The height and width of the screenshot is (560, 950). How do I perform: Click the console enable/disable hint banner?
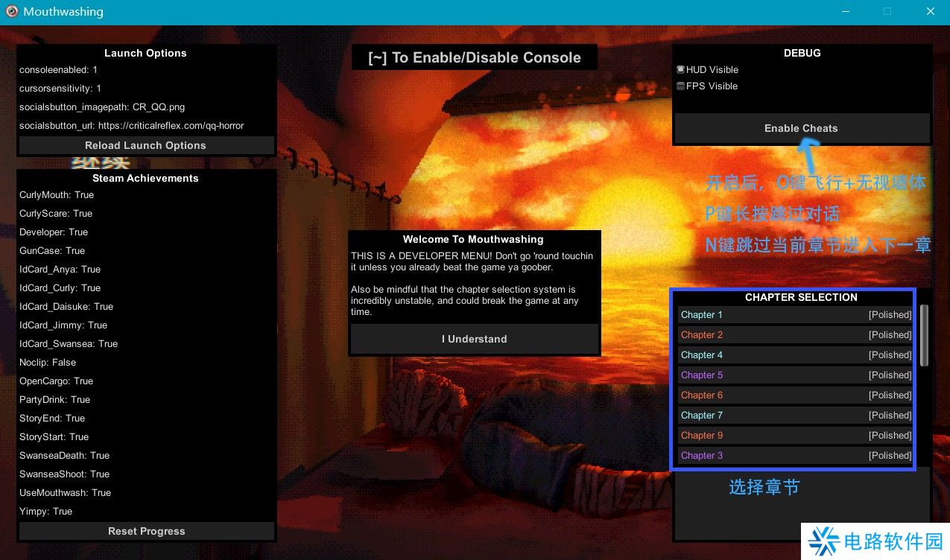pyautogui.click(x=474, y=58)
